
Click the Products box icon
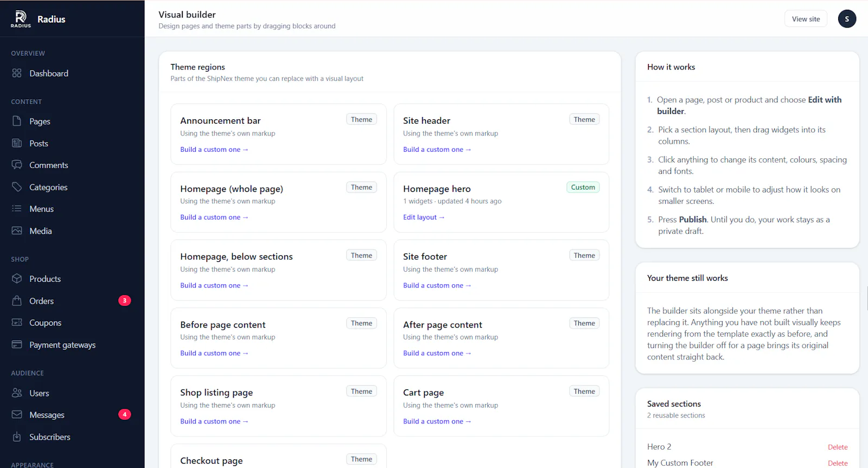[17, 279]
